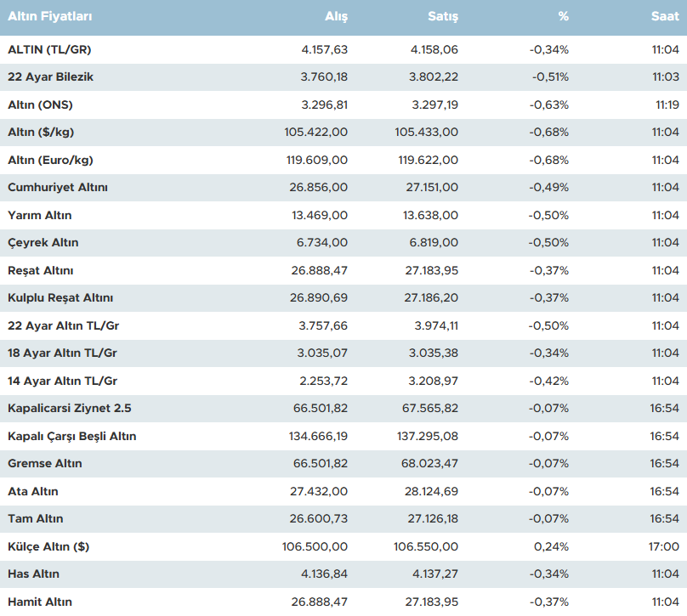Click the Altın Fiyatları table title

click(x=50, y=17)
